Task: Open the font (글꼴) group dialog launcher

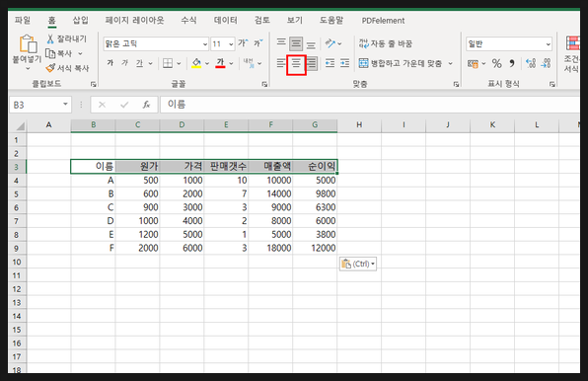Action: (x=264, y=84)
